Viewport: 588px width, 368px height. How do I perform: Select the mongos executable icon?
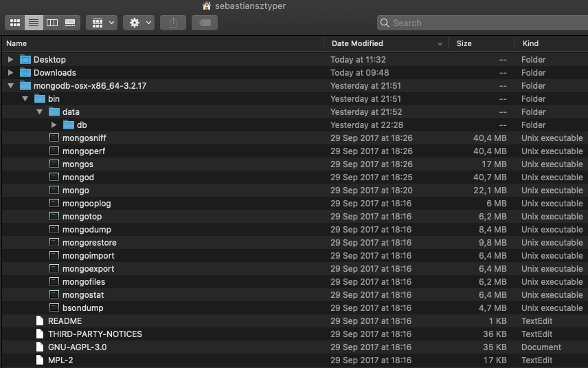click(x=54, y=164)
